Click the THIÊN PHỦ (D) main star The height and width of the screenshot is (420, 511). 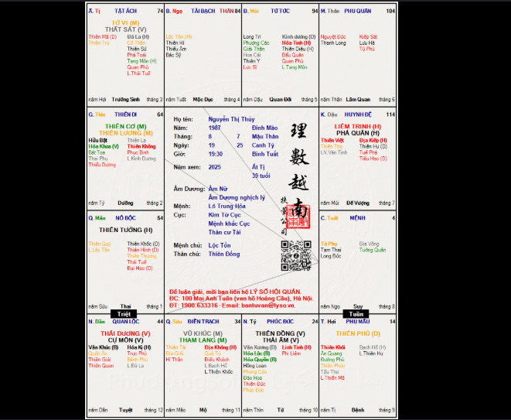point(357,333)
